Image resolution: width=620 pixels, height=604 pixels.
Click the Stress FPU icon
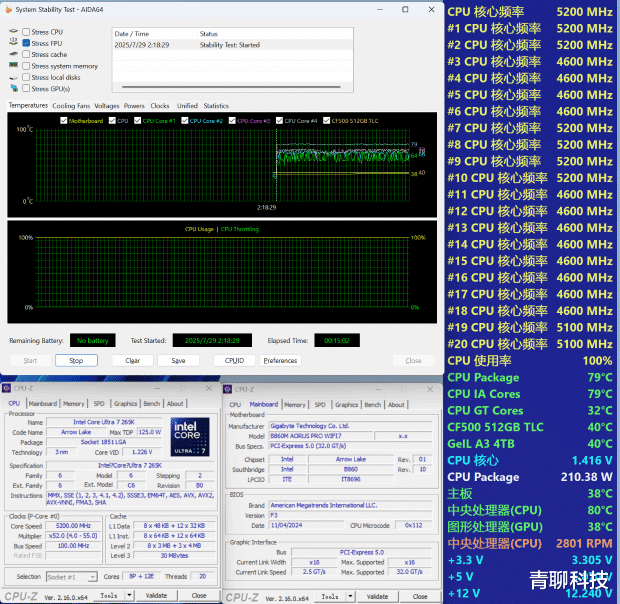click(x=13, y=42)
